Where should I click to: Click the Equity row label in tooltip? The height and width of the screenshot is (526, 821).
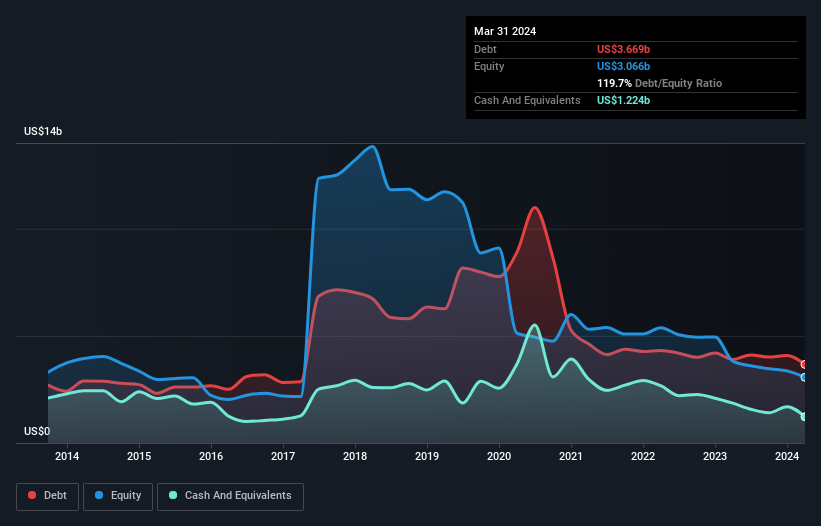pyautogui.click(x=489, y=66)
